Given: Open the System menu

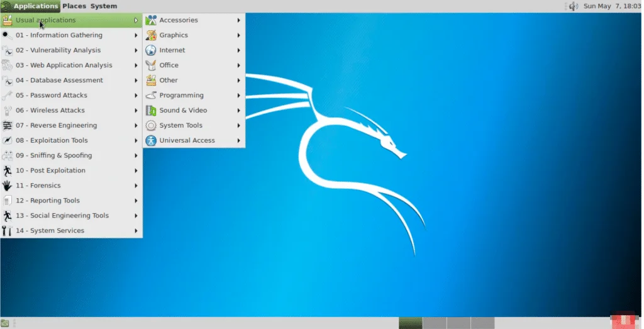Looking at the screenshot, I should [x=104, y=6].
